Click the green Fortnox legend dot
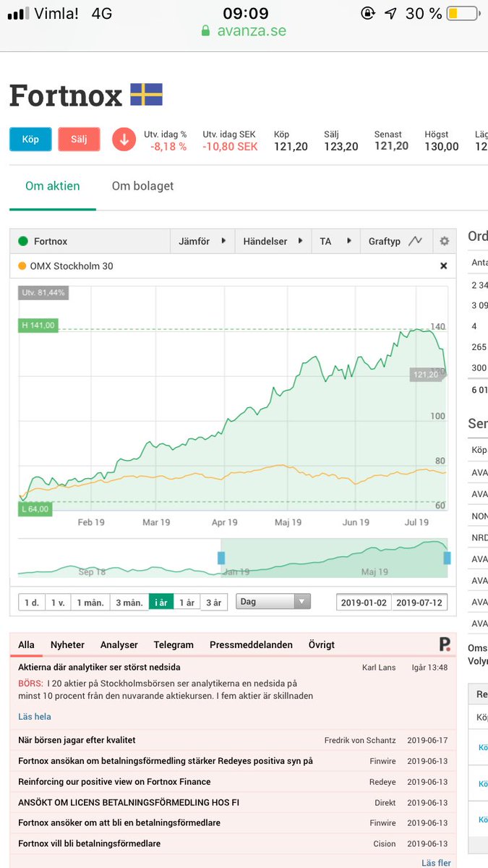Image resolution: width=488 pixels, height=868 pixels. click(x=23, y=241)
